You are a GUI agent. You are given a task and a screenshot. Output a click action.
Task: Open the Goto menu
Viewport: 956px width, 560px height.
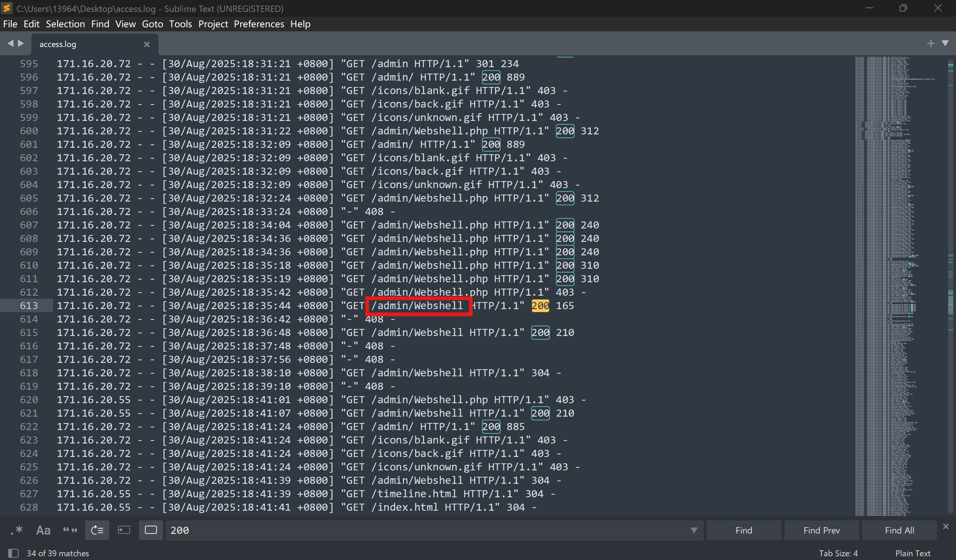click(x=152, y=24)
